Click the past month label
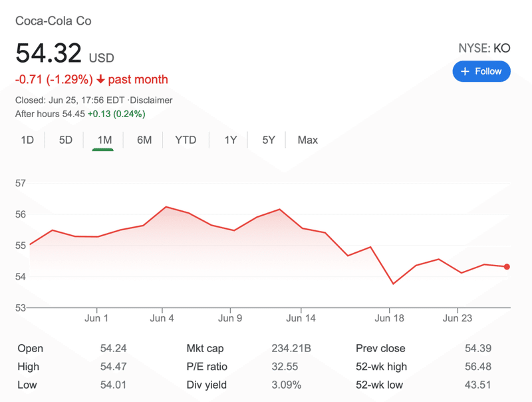 coord(138,79)
